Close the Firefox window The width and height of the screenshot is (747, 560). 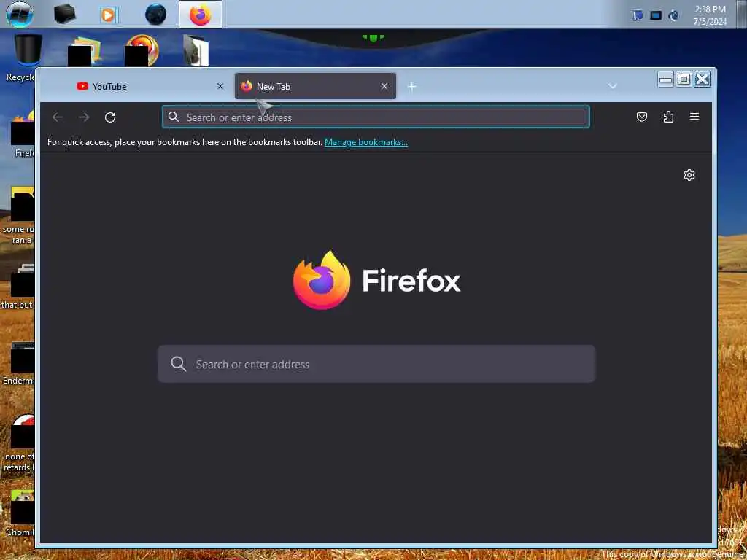click(x=702, y=79)
